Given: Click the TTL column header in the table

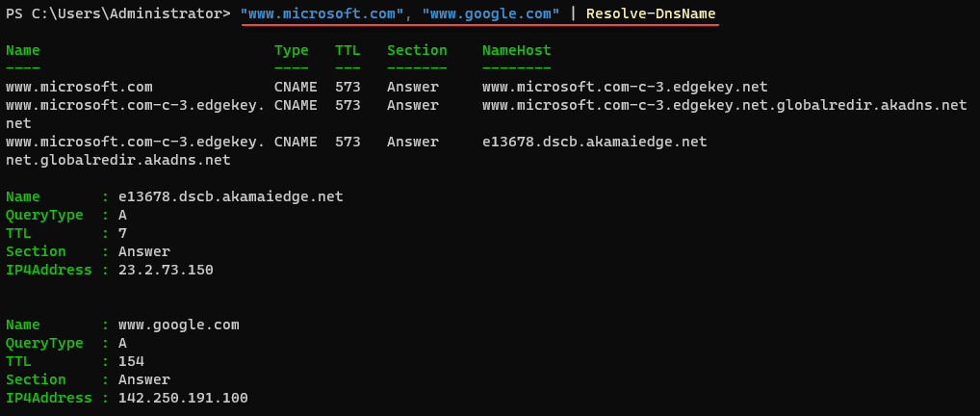Looking at the screenshot, I should point(348,50).
